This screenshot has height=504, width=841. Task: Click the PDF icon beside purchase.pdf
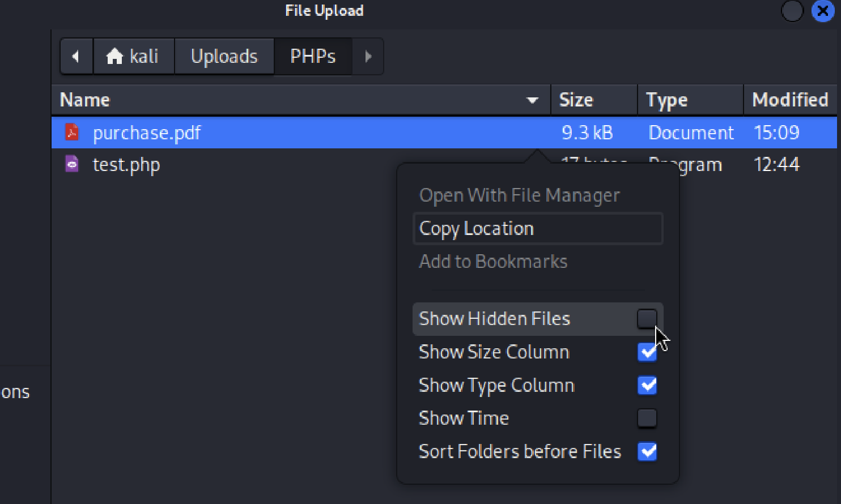72,133
